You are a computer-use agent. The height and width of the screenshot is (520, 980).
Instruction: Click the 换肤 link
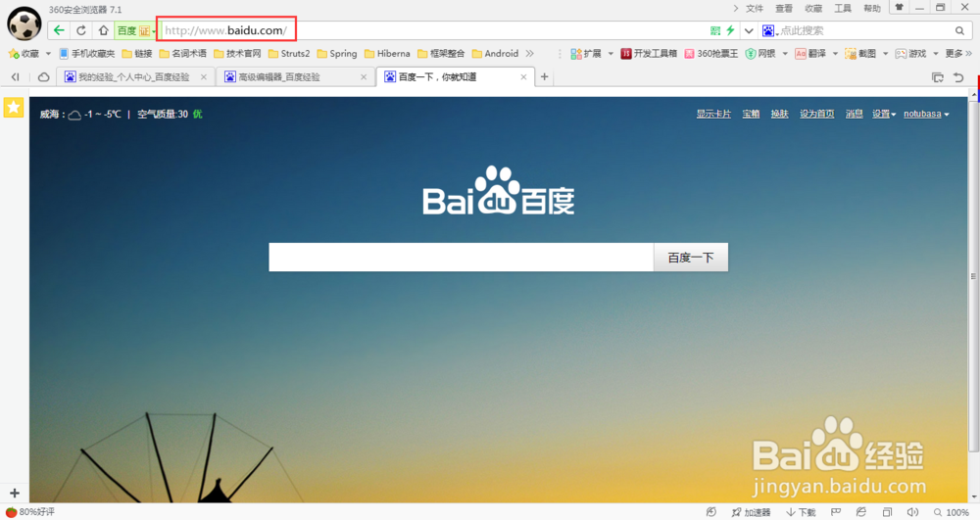tap(779, 114)
